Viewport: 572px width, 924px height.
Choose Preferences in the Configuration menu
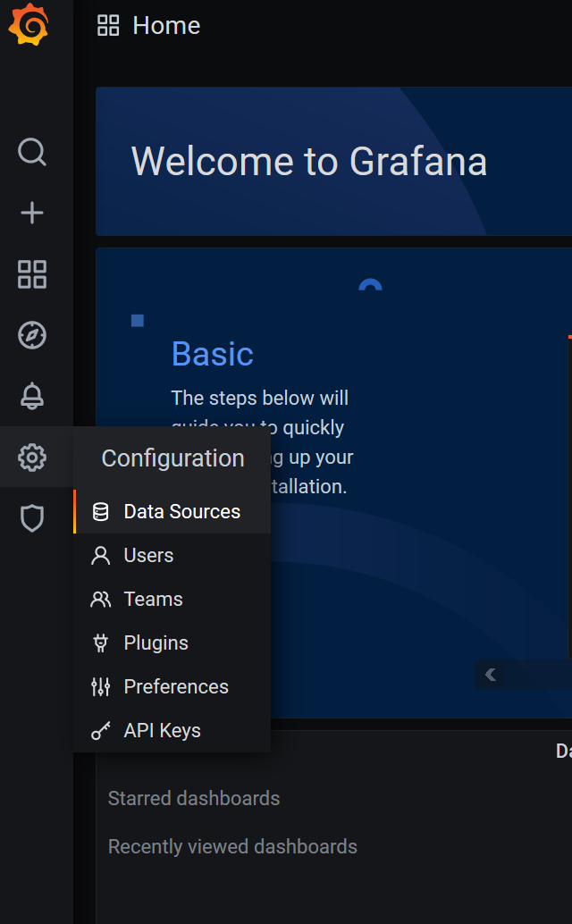pos(172,686)
